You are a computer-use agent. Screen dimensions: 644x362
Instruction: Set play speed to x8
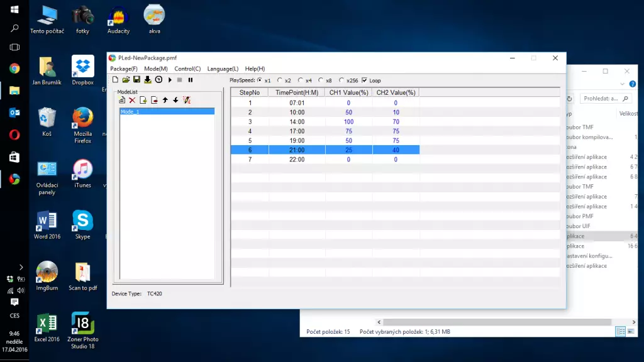pyautogui.click(x=321, y=80)
